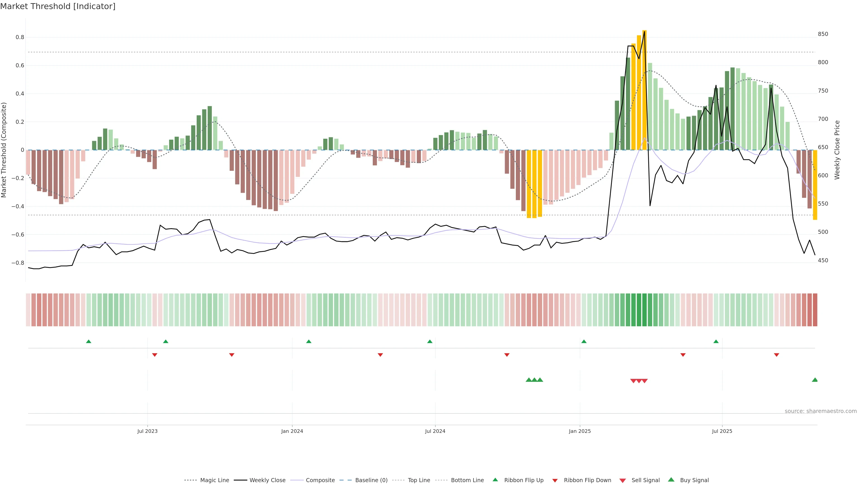Click the Ribbon Flip Down legend triangle
This screenshot has width=868, height=488.
pos(555,481)
